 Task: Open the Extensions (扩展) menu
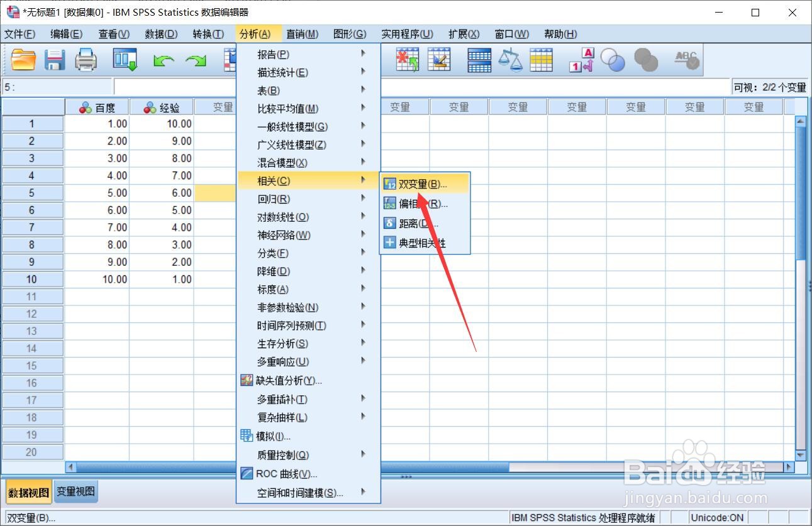coord(464,34)
